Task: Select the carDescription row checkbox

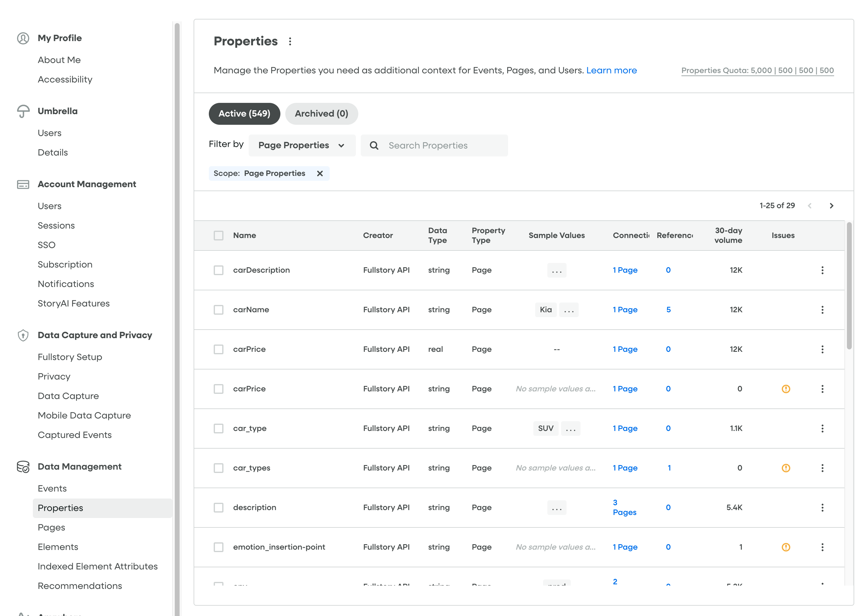Action: click(x=219, y=270)
